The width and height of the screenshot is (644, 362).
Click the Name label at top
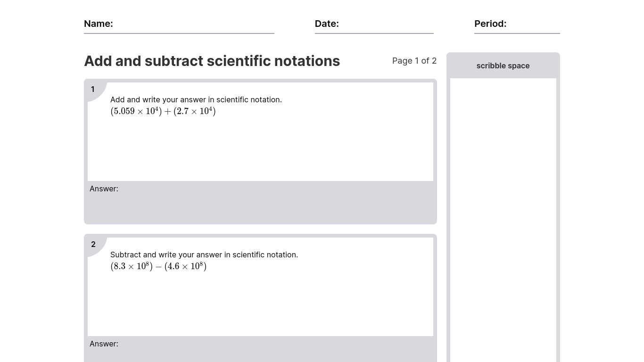98,24
